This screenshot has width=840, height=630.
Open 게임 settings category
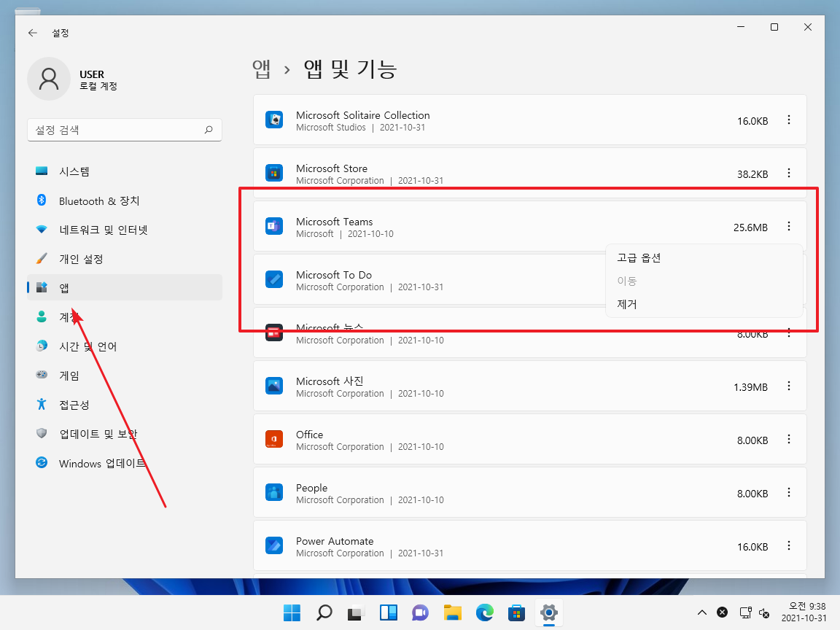point(124,376)
